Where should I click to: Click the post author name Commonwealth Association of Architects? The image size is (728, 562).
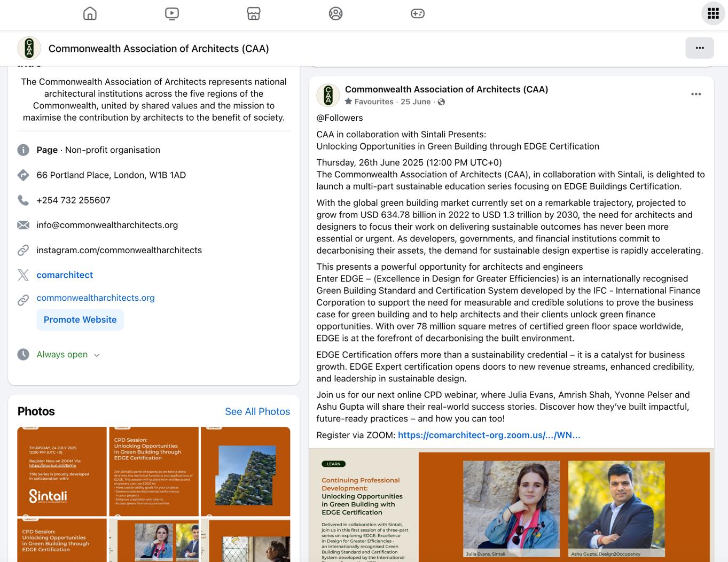[447, 89]
